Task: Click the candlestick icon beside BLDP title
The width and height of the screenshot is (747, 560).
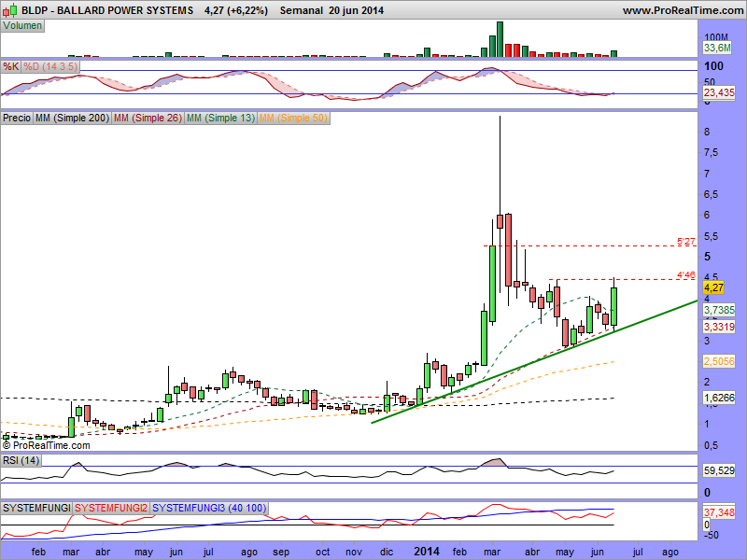Action: [x=9, y=10]
